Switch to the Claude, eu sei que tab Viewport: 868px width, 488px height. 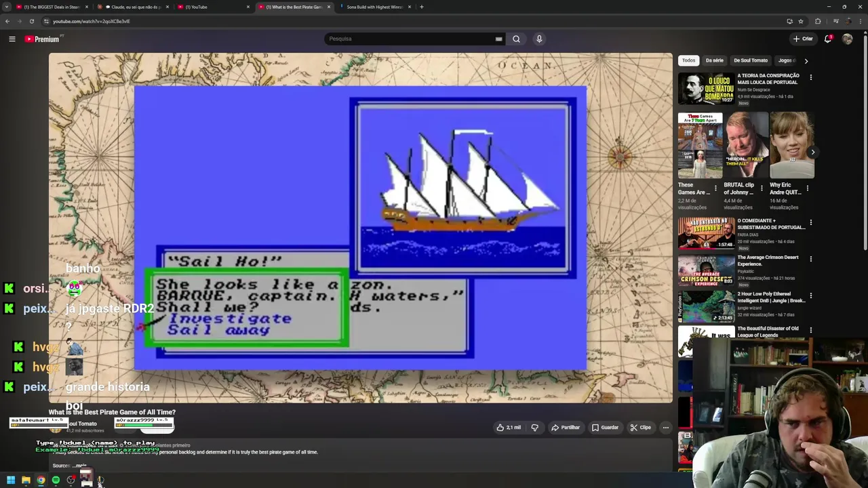[x=132, y=7]
